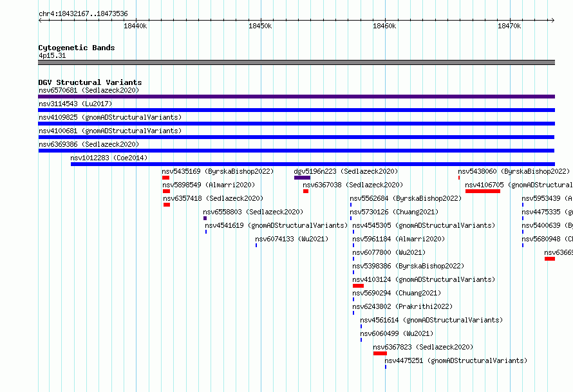Open nsv6243802 (Prakrithi2022) label

click(x=402, y=306)
